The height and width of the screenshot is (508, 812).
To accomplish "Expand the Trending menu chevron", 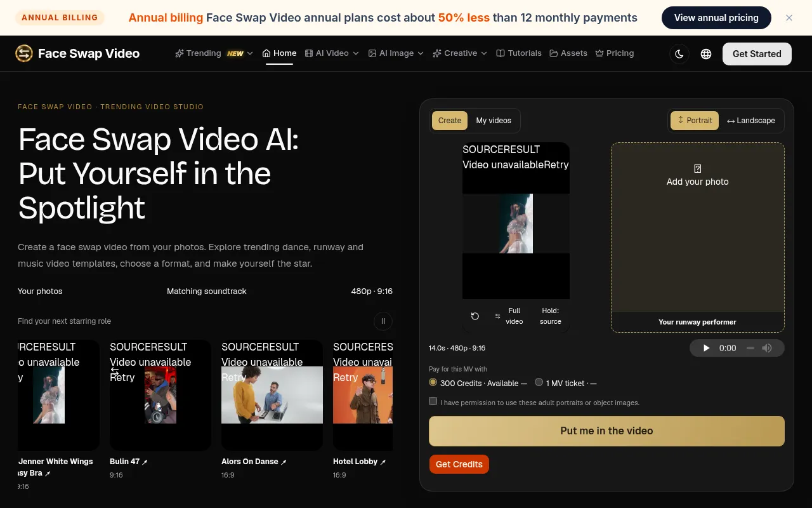I will [x=250, y=53].
